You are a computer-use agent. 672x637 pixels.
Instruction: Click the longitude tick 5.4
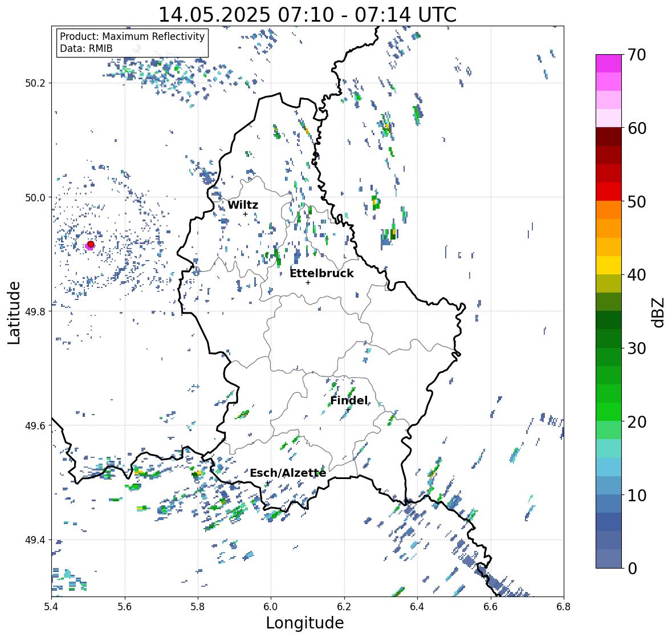point(51,607)
